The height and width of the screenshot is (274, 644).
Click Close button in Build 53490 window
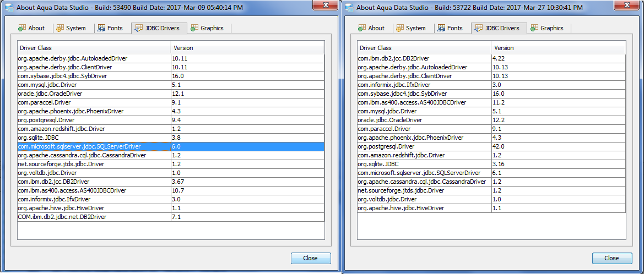pyautogui.click(x=311, y=258)
